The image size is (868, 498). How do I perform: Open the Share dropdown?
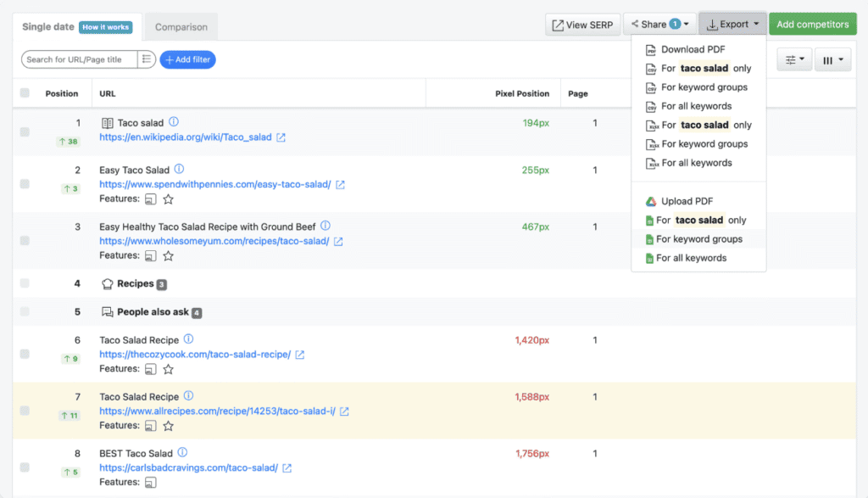pyautogui.click(x=659, y=25)
